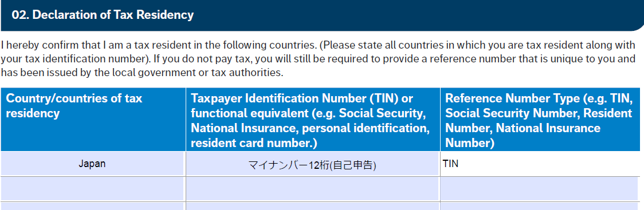The height and width of the screenshot is (210, 644).
Task: Click the 'has been issued by the local government' line
Action: [143, 73]
